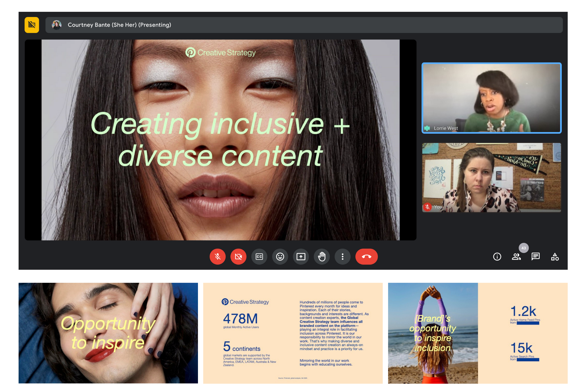Viewport: 586px width, 392px height.
Task: Show the participants list
Action: point(516,257)
